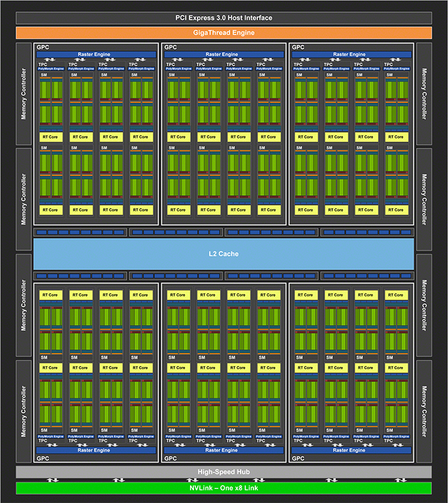Click the bottom Memory Controller on the right side
This screenshot has height=503, width=448.
coord(424,411)
